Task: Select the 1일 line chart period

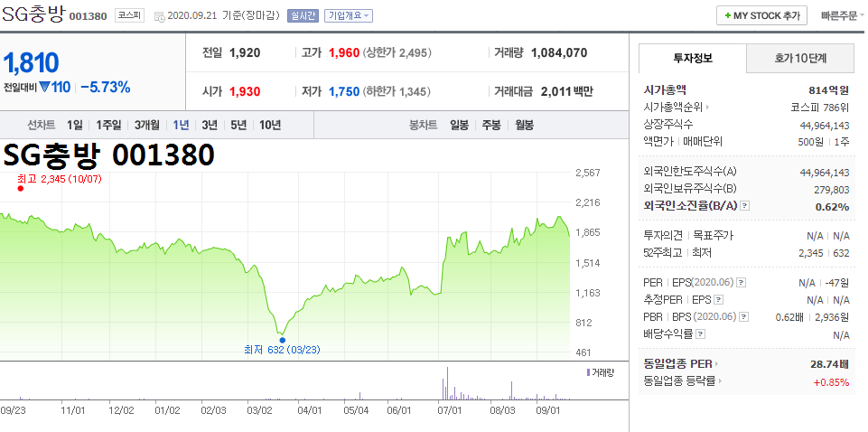Action: 74,125
